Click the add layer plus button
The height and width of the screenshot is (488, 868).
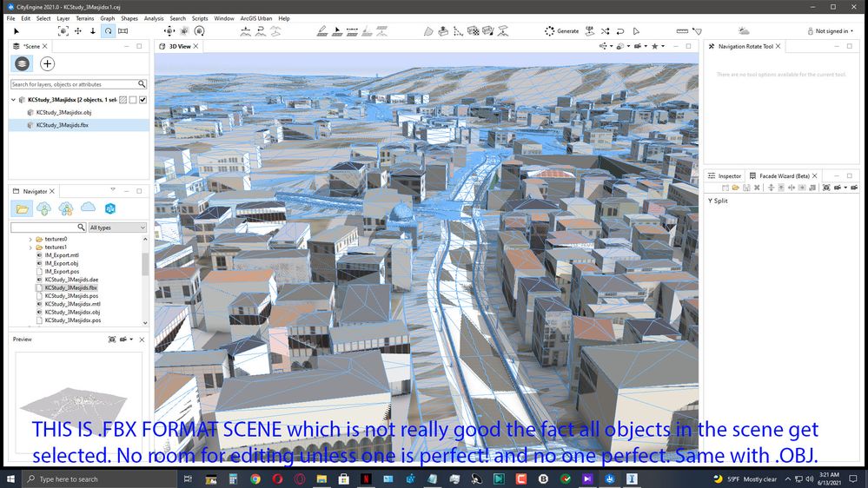(x=47, y=63)
